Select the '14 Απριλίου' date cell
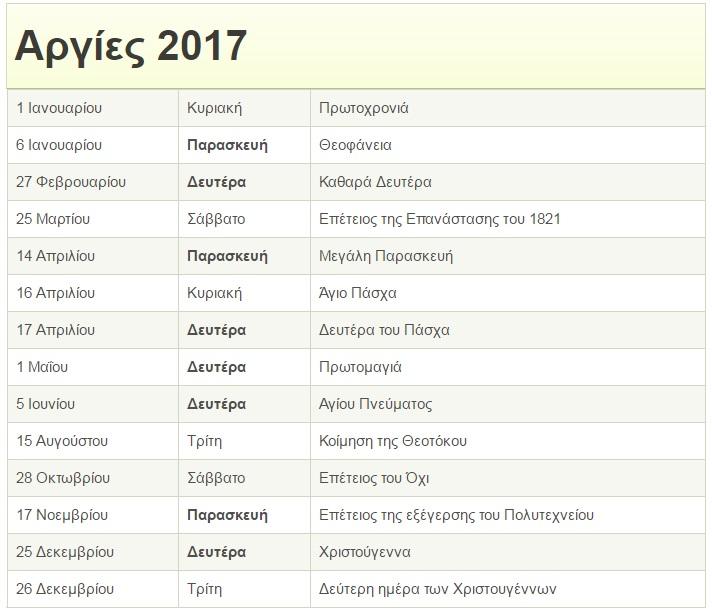Image resolution: width=712 pixels, height=616 pixels. click(56, 256)
